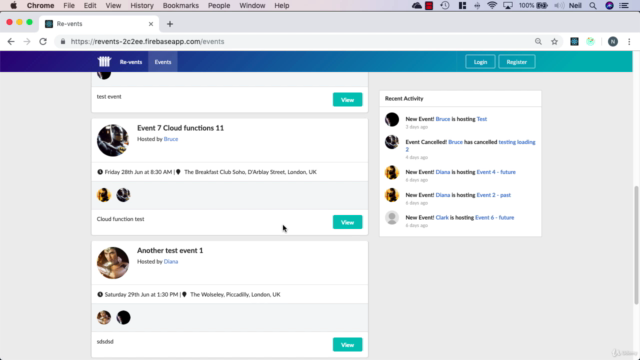
Task: Open the People menu
Action: tap(219, 5)
